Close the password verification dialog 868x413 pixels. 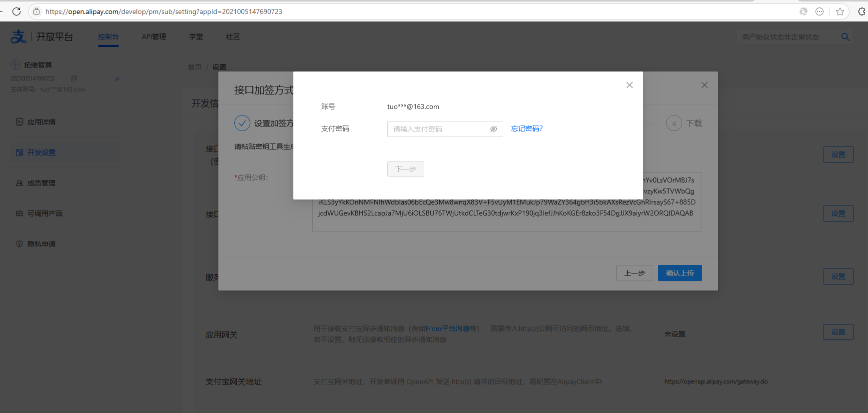tap(630, 85)
